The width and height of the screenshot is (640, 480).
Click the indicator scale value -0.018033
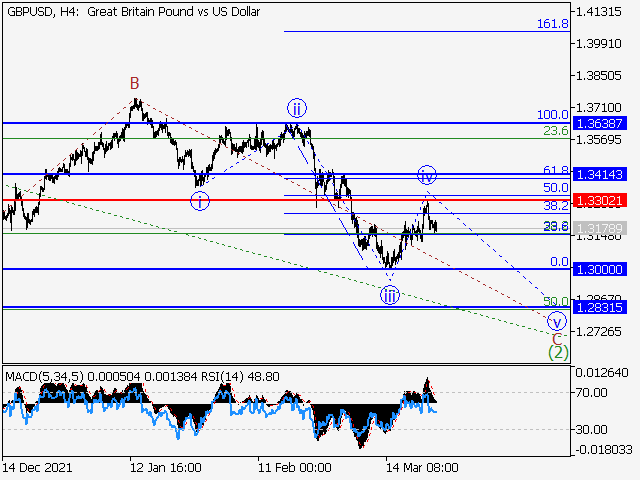[604, 450]
